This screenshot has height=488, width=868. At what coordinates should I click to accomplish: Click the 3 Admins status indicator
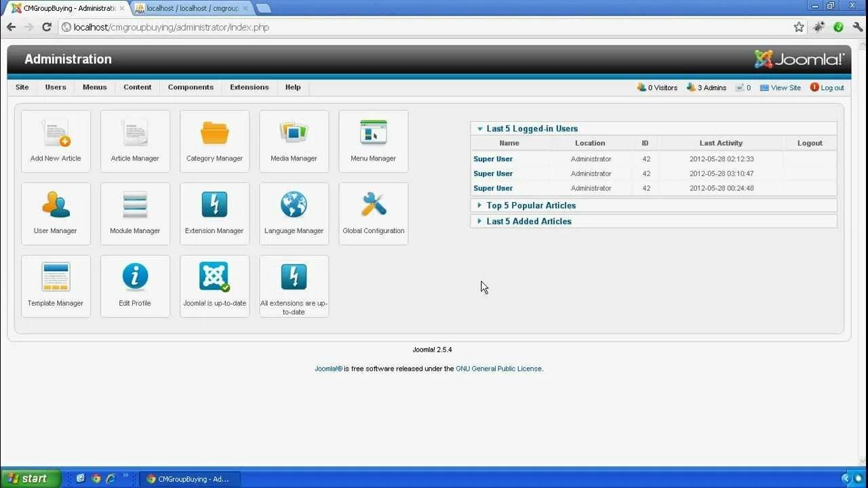[x=706, y=87]
